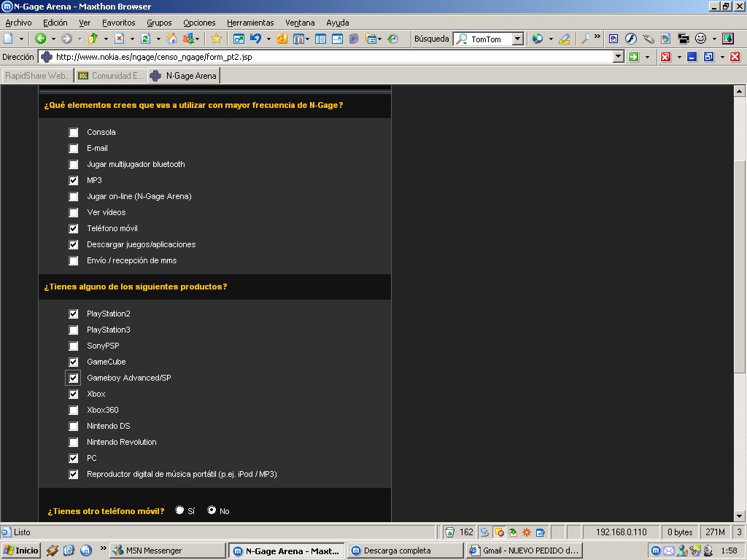747x560 pixels.
Task: Click the Up folder navigation icon
Action: click(x=93, y=39)
